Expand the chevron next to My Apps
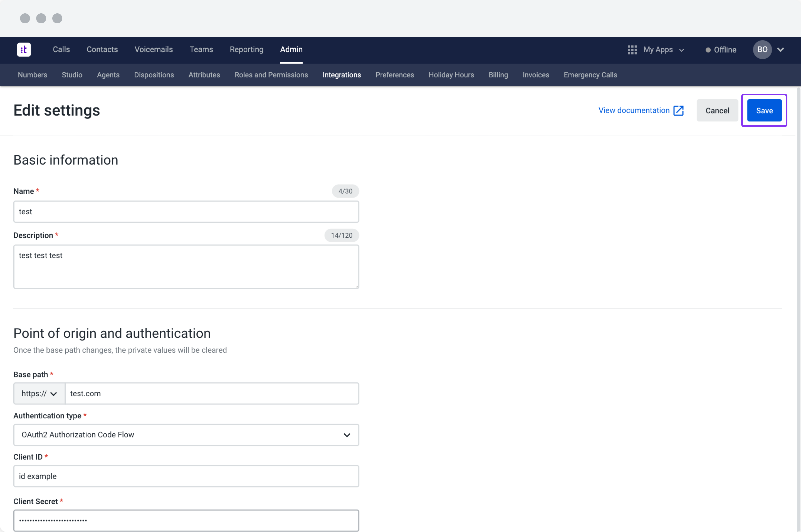This screenshot has height=532, width=801. 682,49
